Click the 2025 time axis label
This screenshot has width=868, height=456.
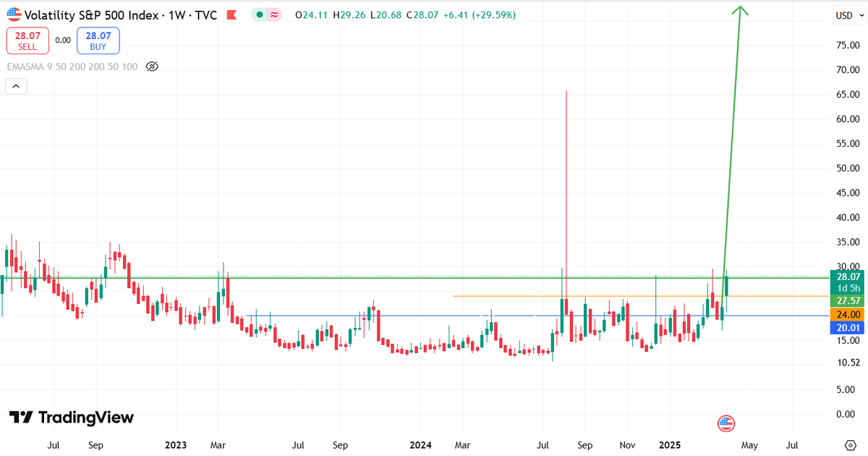click(670, 444)
